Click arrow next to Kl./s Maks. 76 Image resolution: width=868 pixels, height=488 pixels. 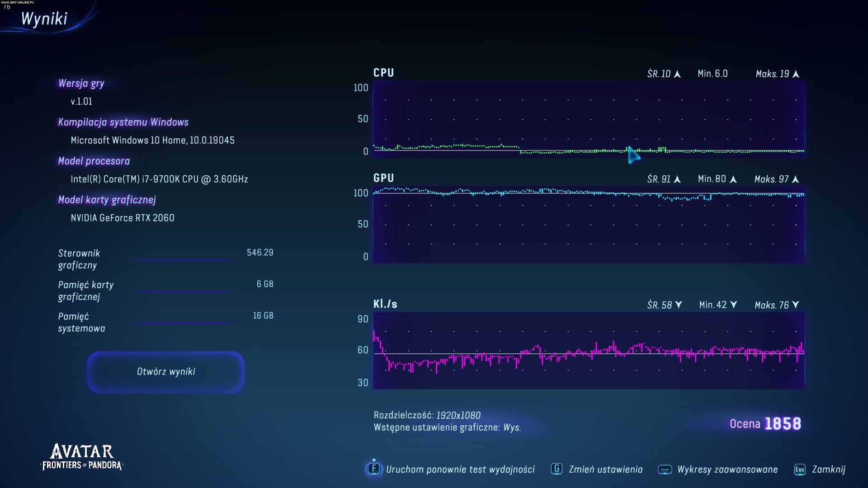pyautogui.click(x=796, y=305)
